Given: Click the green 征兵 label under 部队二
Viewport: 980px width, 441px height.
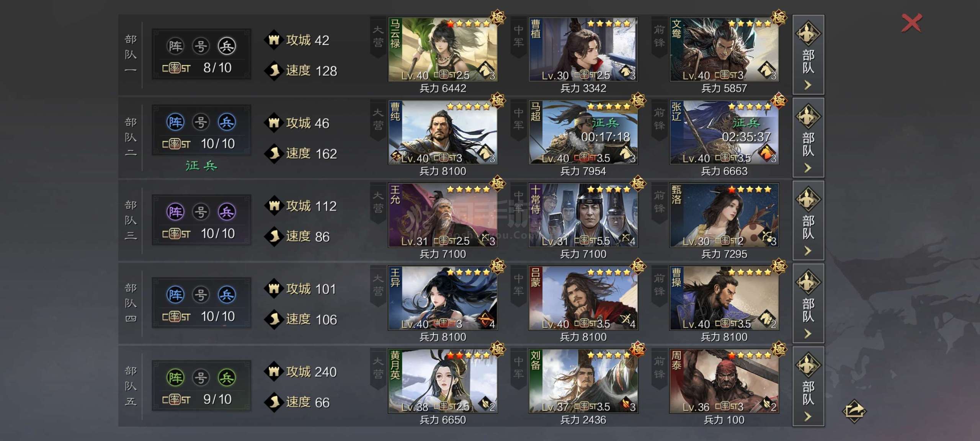Looking at the screenshot, I should coord(201,166).
